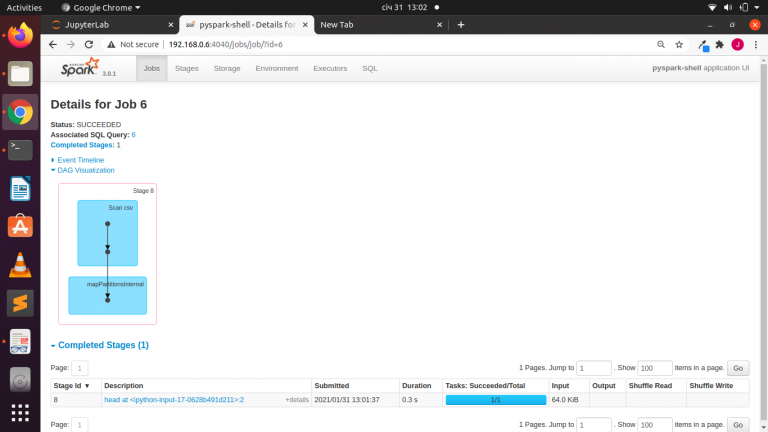Click the top 'Jump to' page field
Screen dimensions: 768x432
tap(594, 368)
